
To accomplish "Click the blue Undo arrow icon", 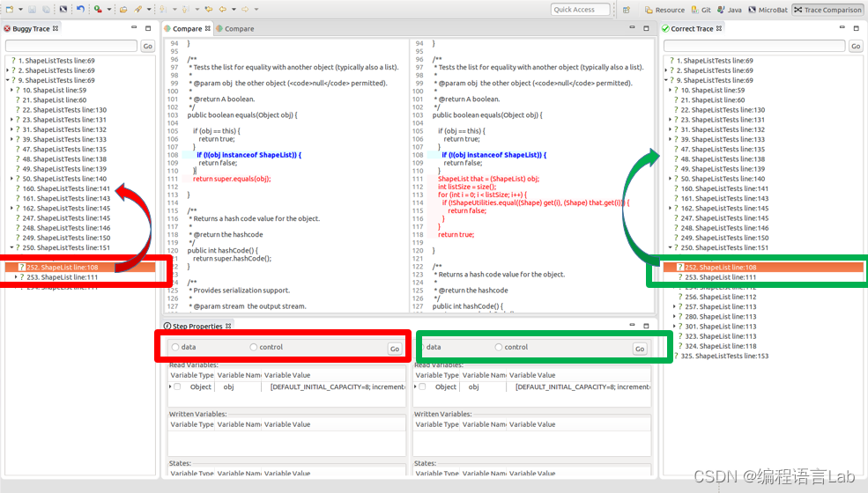I will coord(80,10).
